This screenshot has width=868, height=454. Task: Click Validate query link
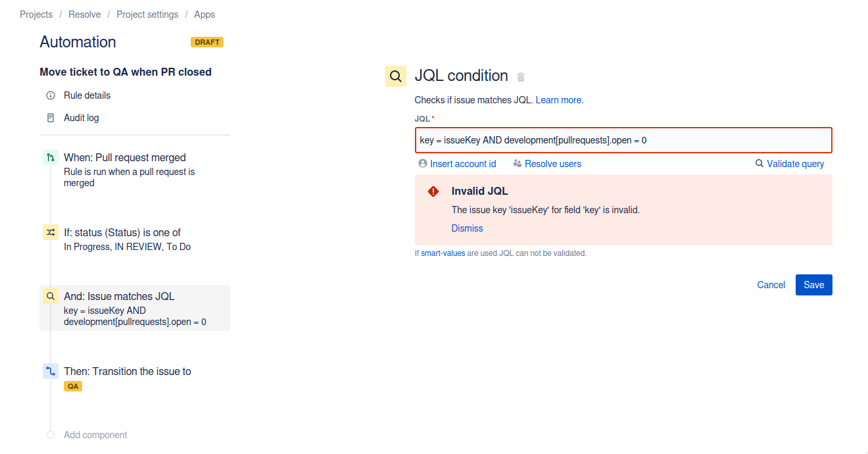[795, 164]
